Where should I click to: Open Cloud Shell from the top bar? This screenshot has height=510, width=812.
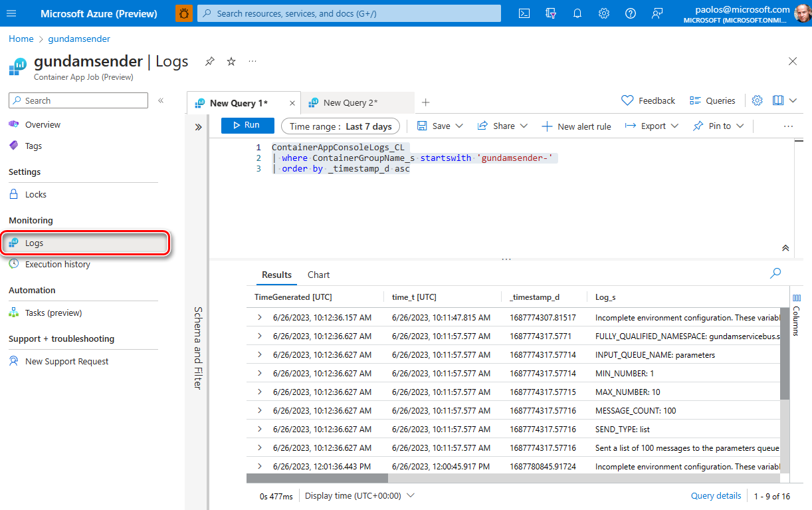524,13
